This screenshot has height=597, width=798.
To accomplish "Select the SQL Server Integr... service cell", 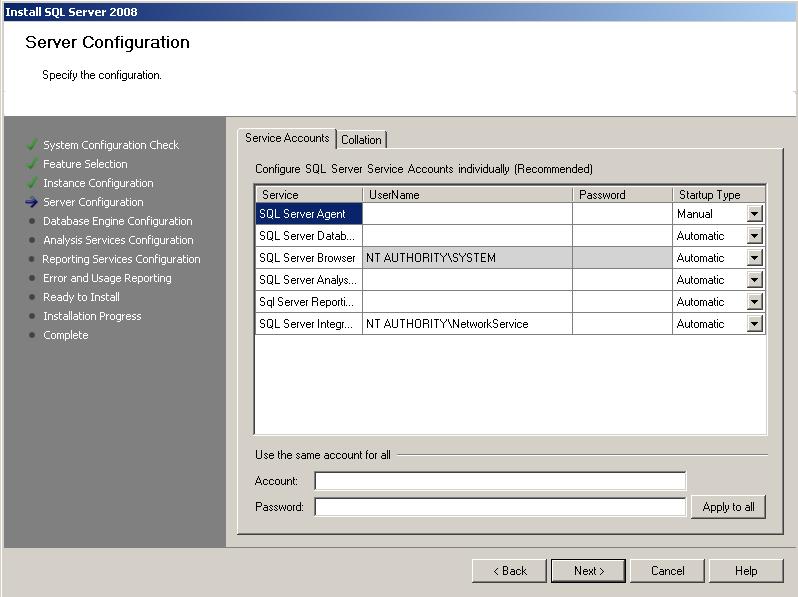I will [308, 324].
